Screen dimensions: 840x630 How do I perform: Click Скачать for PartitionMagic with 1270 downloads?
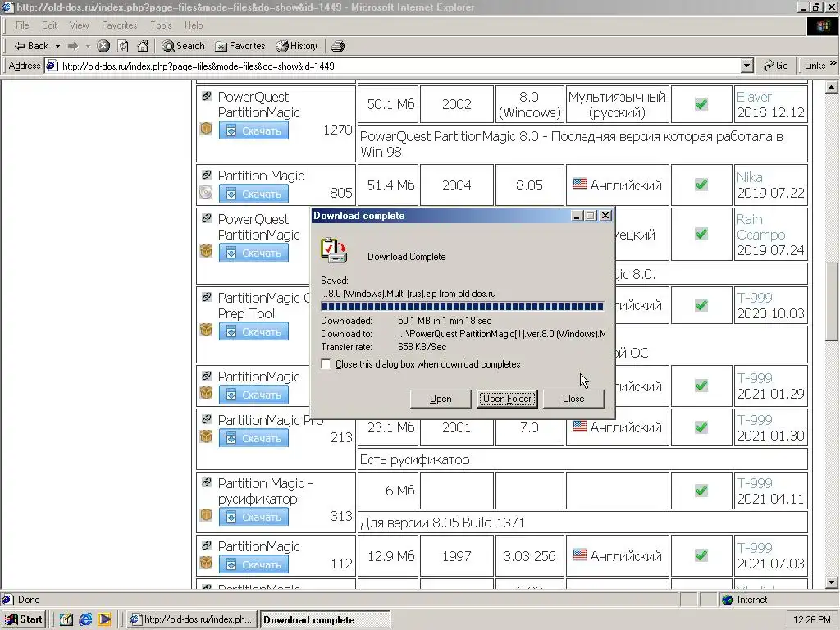click(253, 130)
